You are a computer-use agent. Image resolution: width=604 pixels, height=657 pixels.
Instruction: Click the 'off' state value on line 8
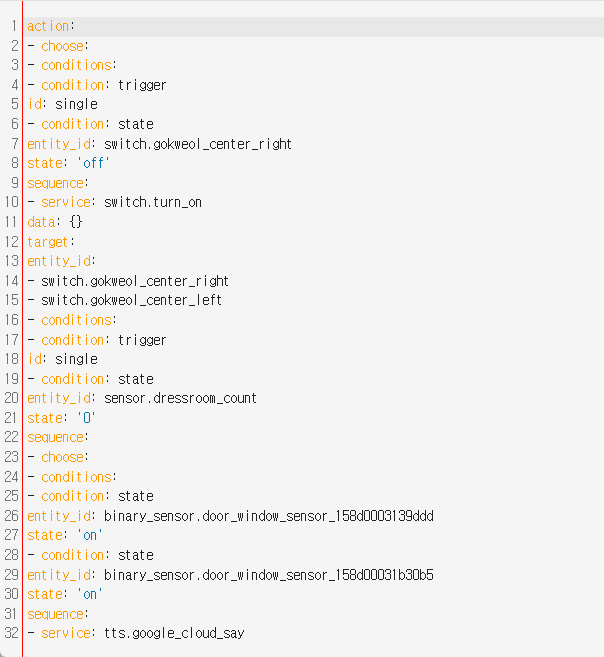(93, 163)
